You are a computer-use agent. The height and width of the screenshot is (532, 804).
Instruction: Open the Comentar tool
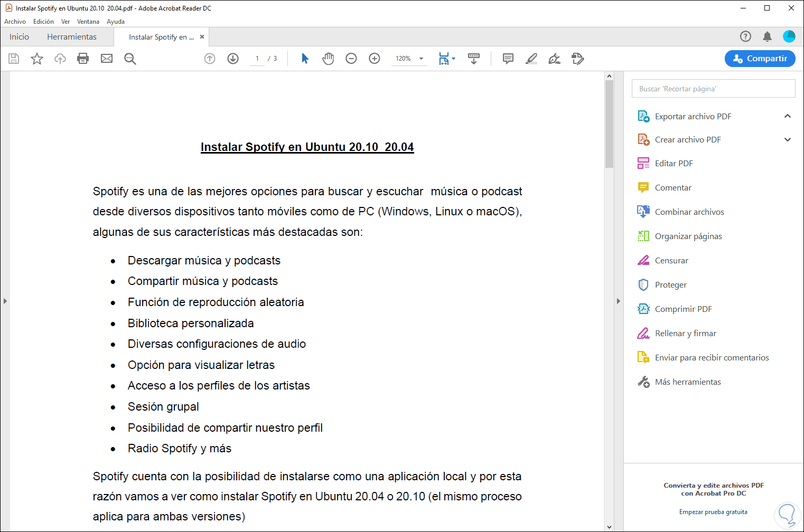(673, 188)
